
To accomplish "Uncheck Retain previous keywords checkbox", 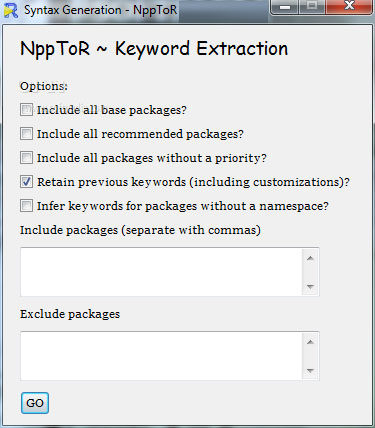I will point(26,182).
